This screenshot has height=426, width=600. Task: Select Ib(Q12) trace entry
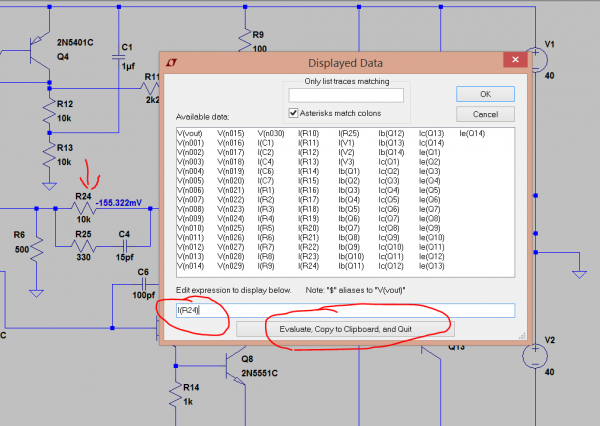click(x=391, y=134)
